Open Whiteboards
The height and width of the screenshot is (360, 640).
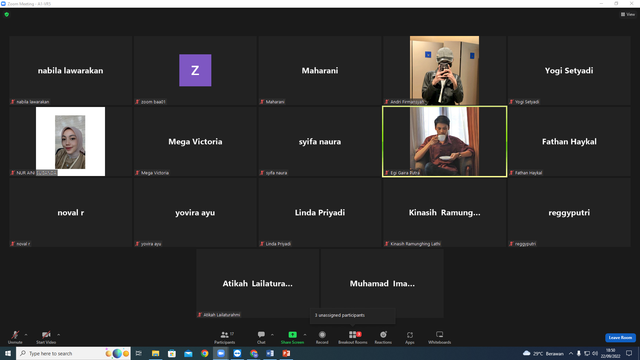tap(440, 337)
